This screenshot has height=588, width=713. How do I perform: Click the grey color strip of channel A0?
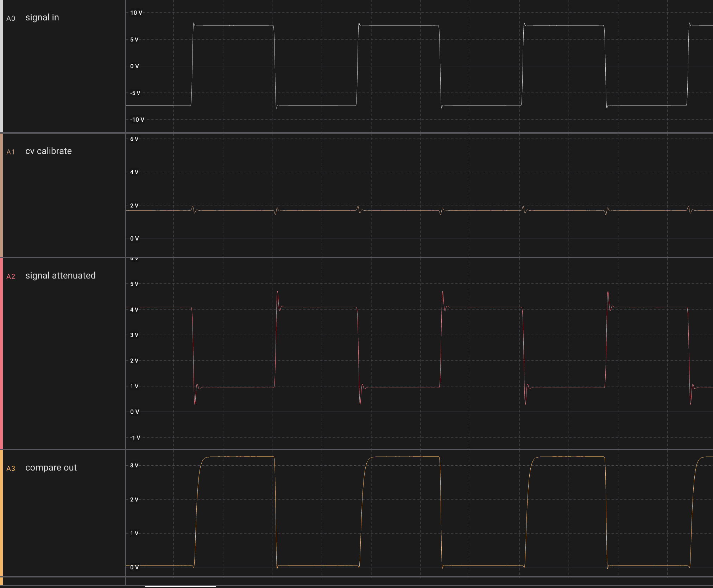click(1, 66)
